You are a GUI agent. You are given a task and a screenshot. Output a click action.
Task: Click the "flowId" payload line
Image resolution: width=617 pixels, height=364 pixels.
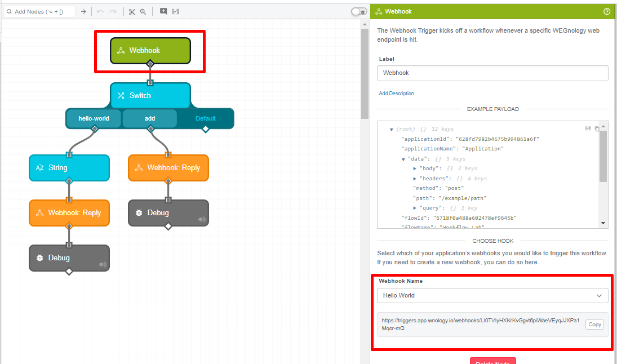pos(459,218)
